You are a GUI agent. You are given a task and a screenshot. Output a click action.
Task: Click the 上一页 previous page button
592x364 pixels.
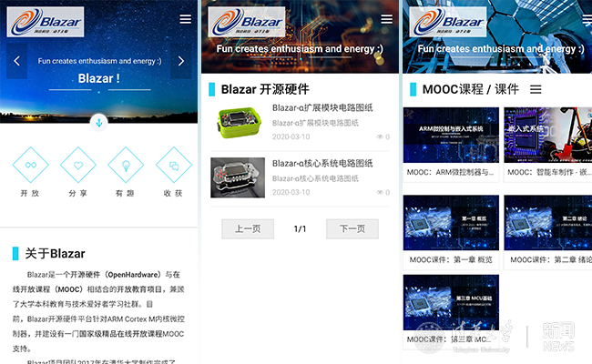[x=248, y=229]
